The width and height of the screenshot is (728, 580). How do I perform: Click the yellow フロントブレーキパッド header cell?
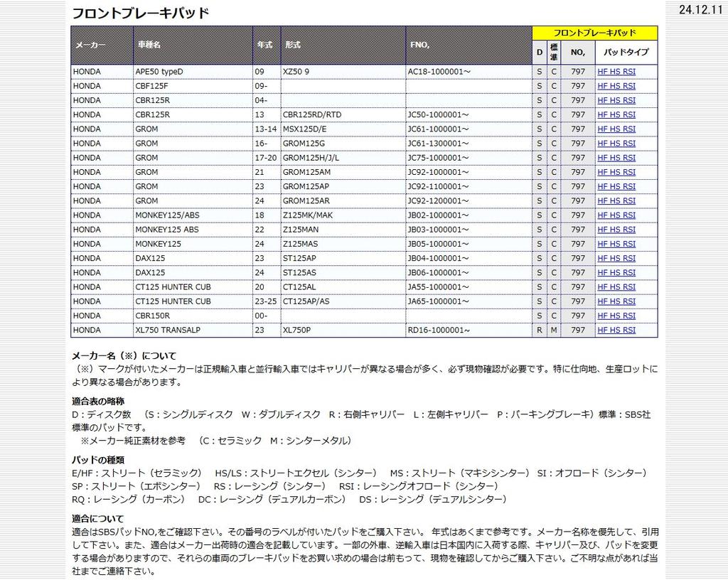pyautogui.click(x=594, y=33)
